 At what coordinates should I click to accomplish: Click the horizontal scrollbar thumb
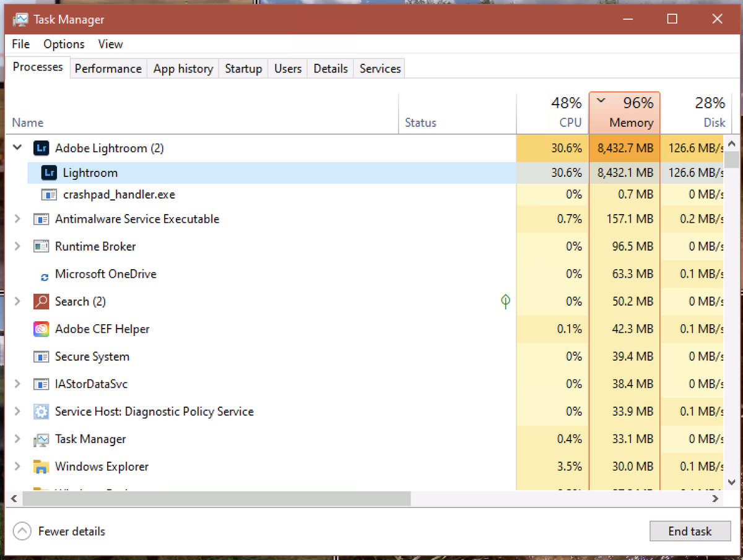tap(215, 498)
